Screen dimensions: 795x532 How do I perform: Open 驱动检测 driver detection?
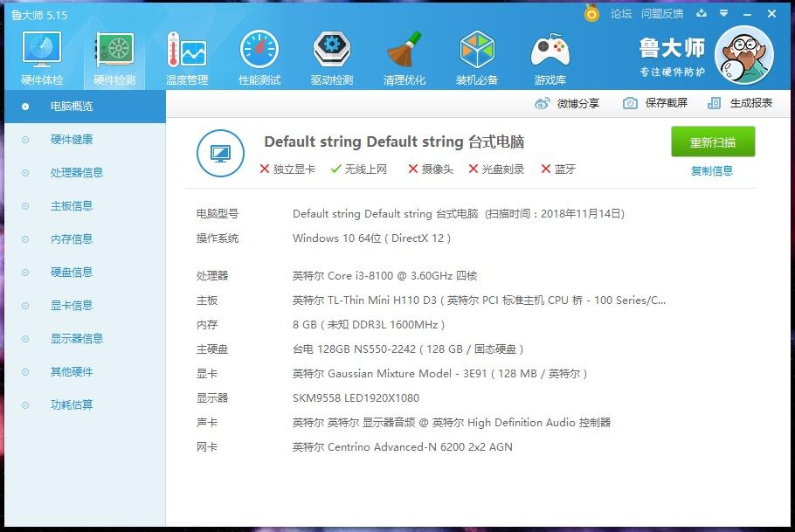(331, 55)
